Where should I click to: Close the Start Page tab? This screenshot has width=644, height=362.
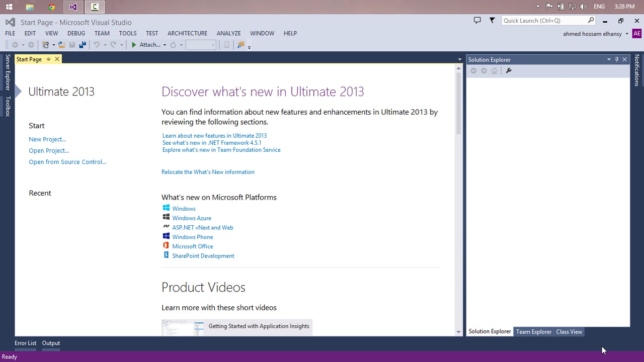57,59
